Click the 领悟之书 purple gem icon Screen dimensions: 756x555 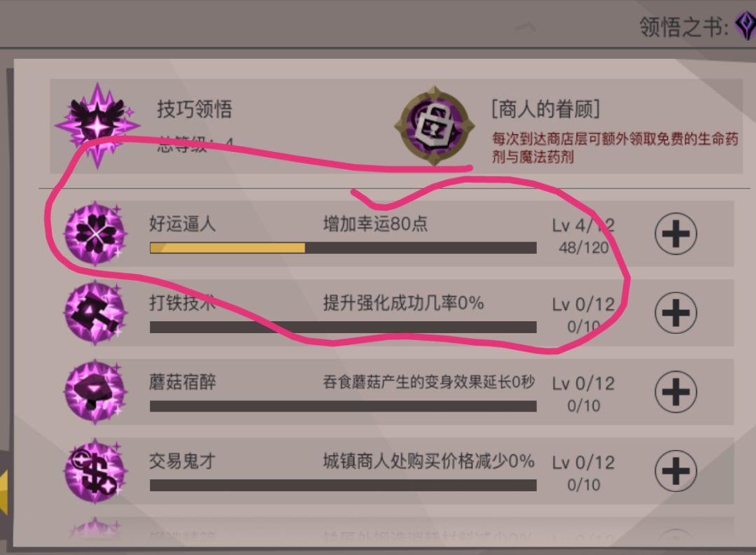pos(745,26)
